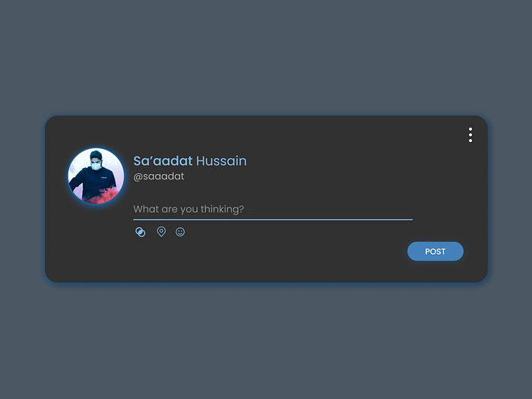Click the middle dot of the kebab menu
The image size is (532, 399).
[470, 135]
